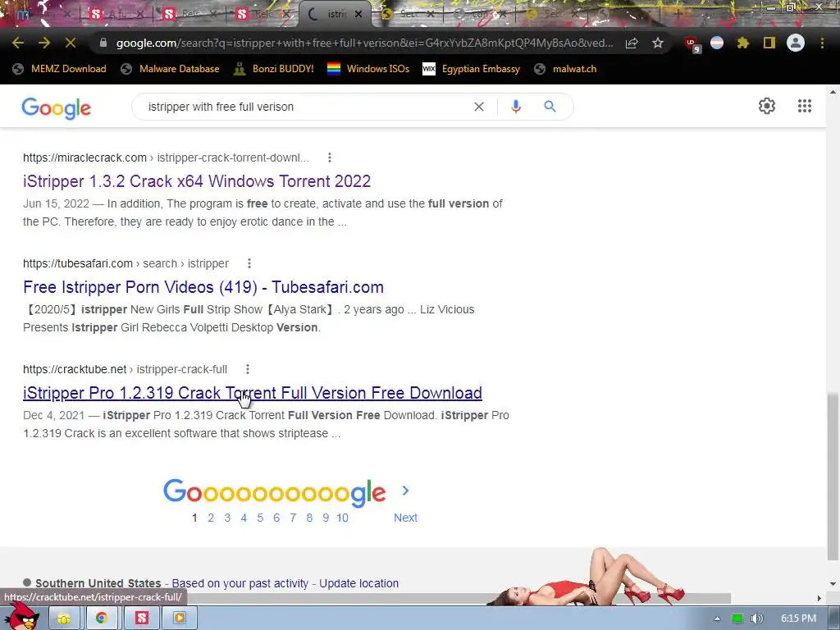Click the scrollbar down arrow
The height and width of the screenshot is (630, 840).
pos(833,584)
